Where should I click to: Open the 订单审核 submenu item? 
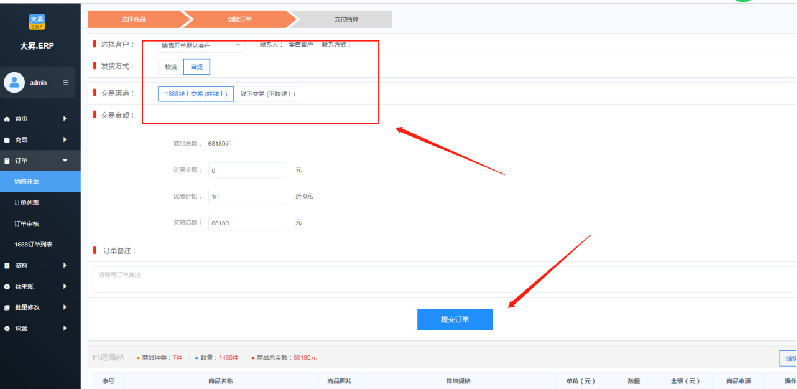click(27, 224)
